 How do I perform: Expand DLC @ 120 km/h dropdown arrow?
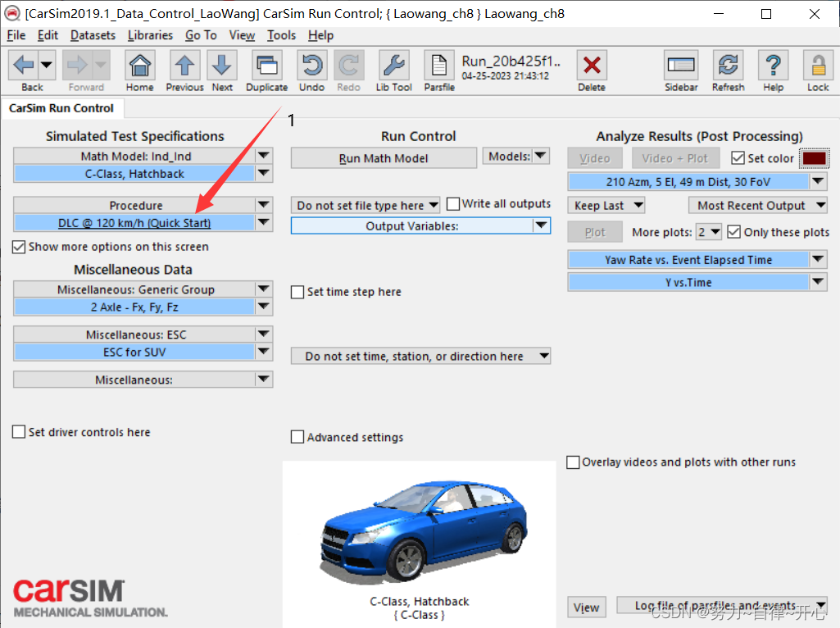point(264,222)
